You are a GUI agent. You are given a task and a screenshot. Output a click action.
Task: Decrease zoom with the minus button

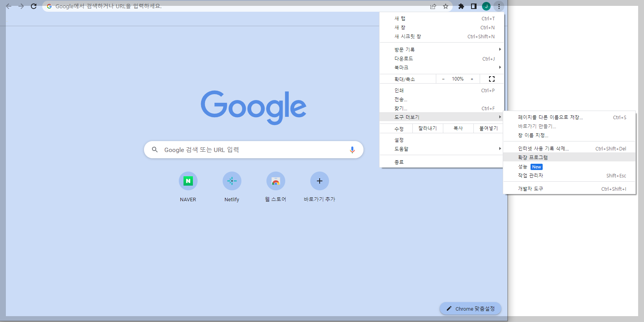[x=443, y=79]
